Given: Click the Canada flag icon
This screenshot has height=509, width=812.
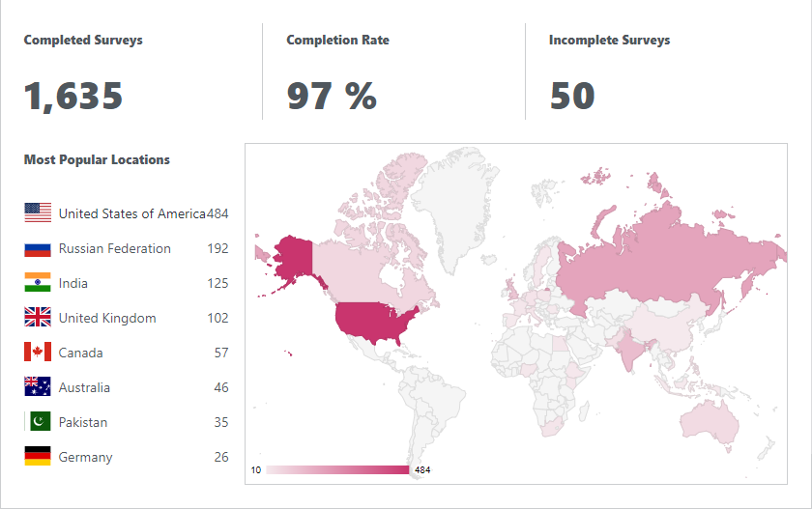Looking at the screenshot, I should (x=38, y=352).
